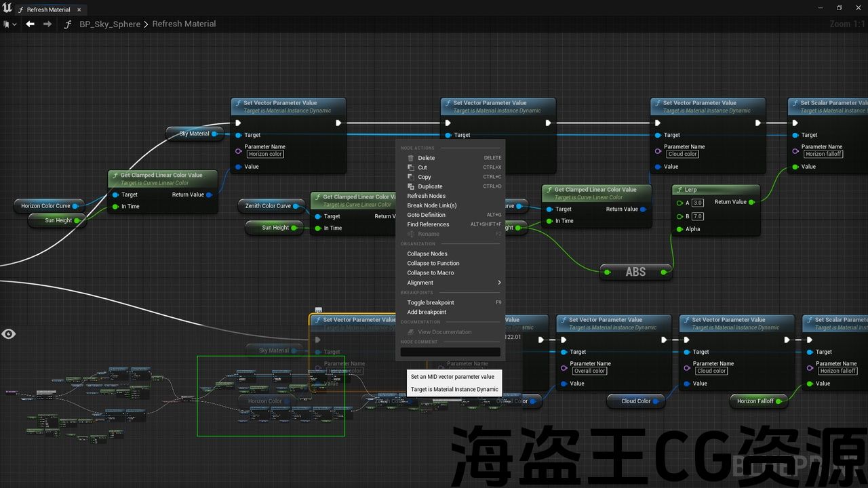Duplicate the node from context menu

(430, 186)
